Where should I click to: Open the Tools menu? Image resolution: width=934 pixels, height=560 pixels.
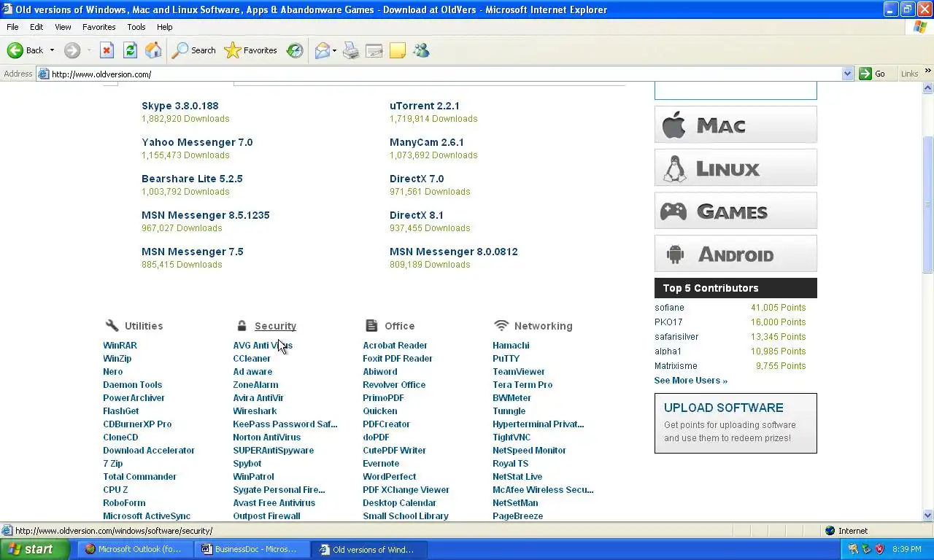click(136, 27)
